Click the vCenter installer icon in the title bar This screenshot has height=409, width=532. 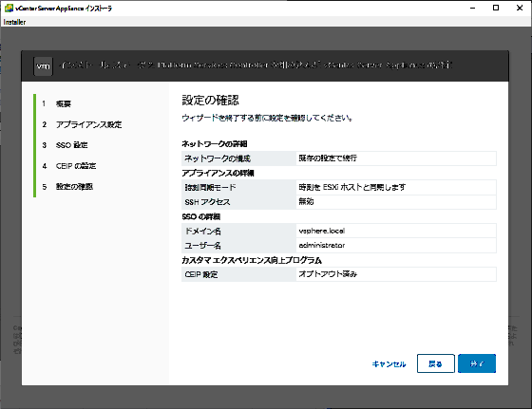tap(9, 8)
